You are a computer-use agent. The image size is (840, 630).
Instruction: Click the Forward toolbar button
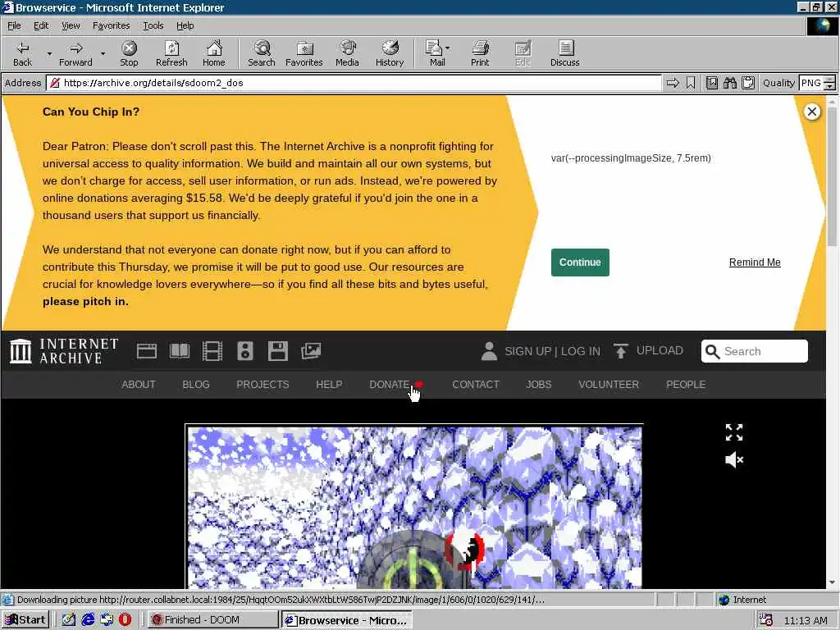tap(75, 53)
